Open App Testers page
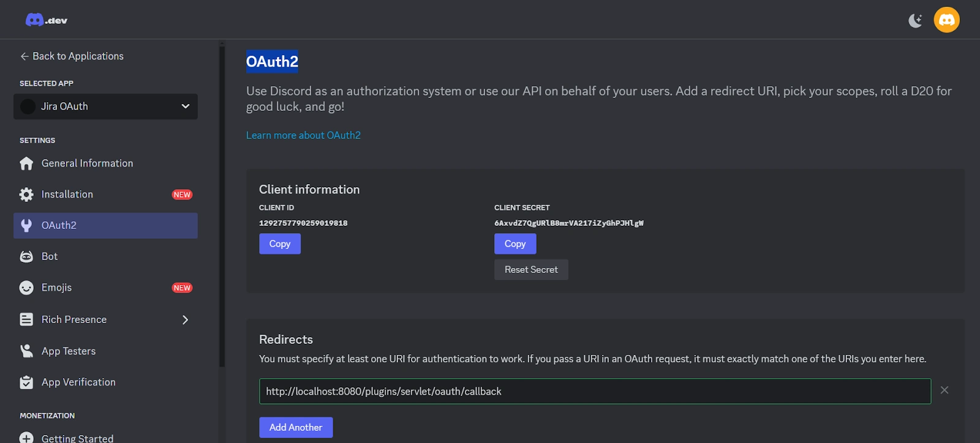 click(x=105, y=351)
